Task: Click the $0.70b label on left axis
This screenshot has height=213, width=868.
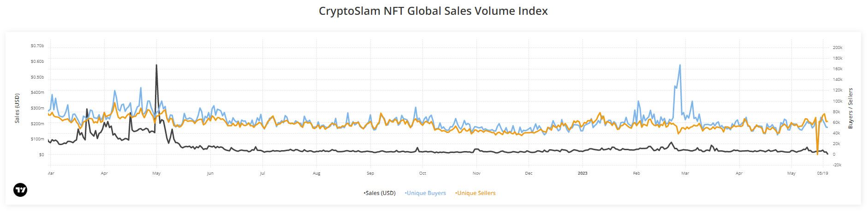Action: click(x=37, y=46)
